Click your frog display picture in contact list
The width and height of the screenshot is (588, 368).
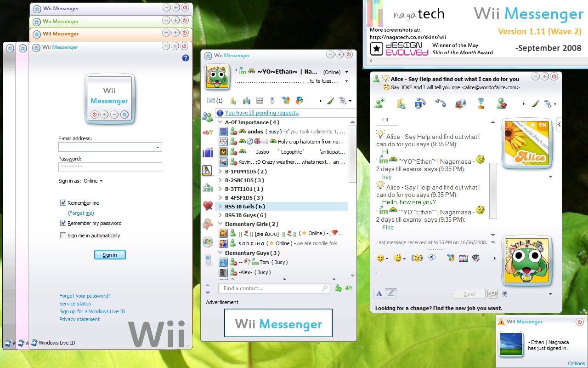click(218, 76)
